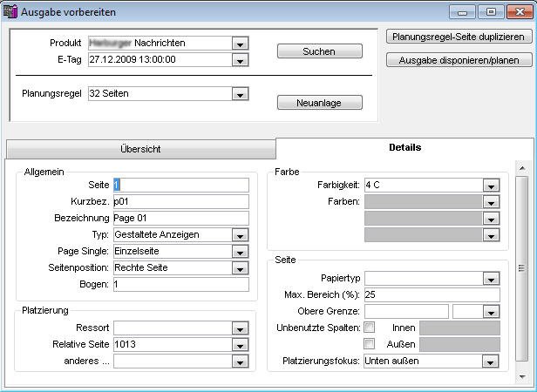The height and width of the screenshot is (392, 537).
Task: Expand the Platzierungsfokus dropdown
Action: pos(491,362)
